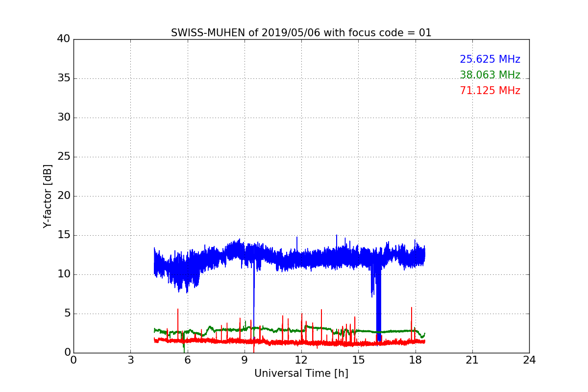Select the 71.125 MHz legend label
Image resolution: width=588 pixels, height=392 pixels.
coord(490,91)
